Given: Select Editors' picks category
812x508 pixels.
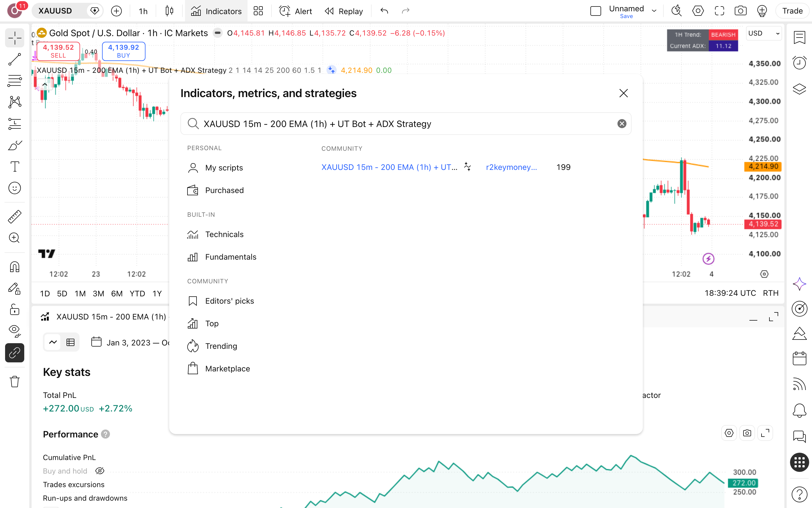Looking at the screenshot, I should (x=221, y=301).
